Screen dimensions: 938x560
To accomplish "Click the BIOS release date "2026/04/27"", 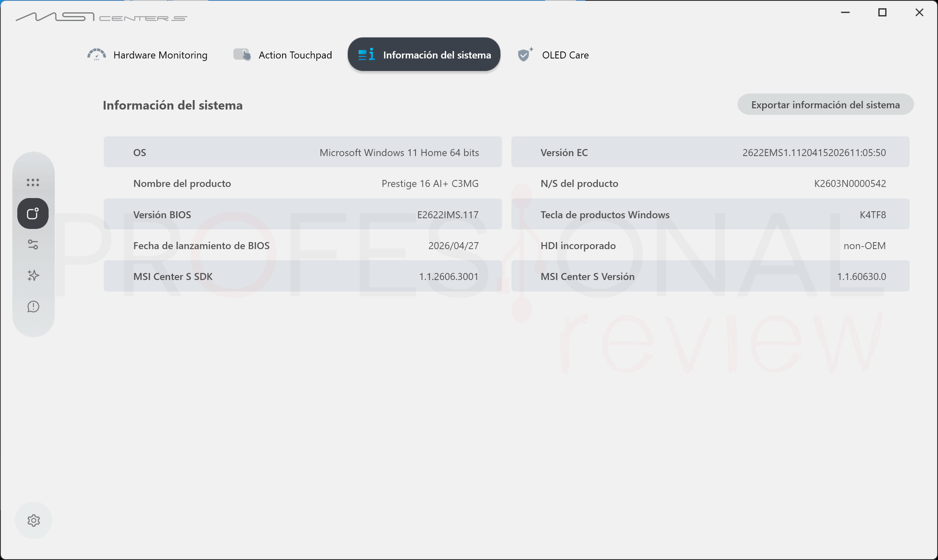I will [x=453, y=245].
